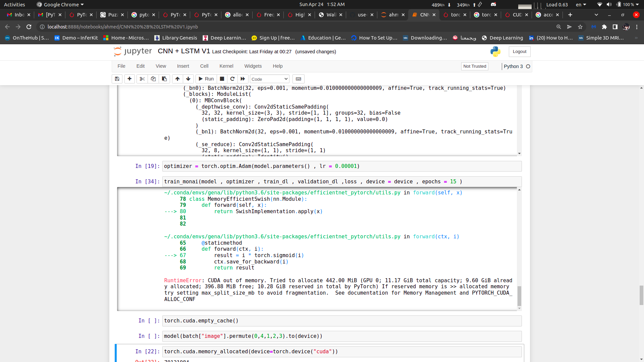This screenshot has height=362, width=644.
Task: Click the Logout button
Action: point(519,52)
